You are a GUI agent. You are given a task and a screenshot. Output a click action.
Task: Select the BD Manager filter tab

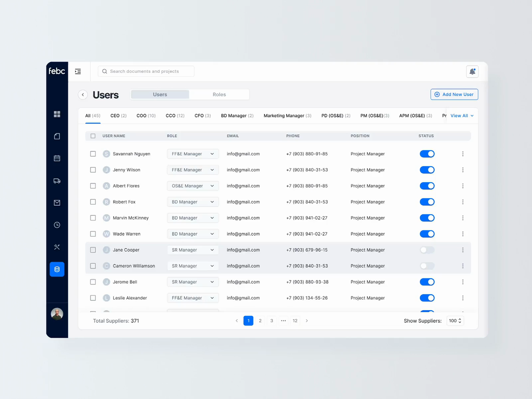237,116
